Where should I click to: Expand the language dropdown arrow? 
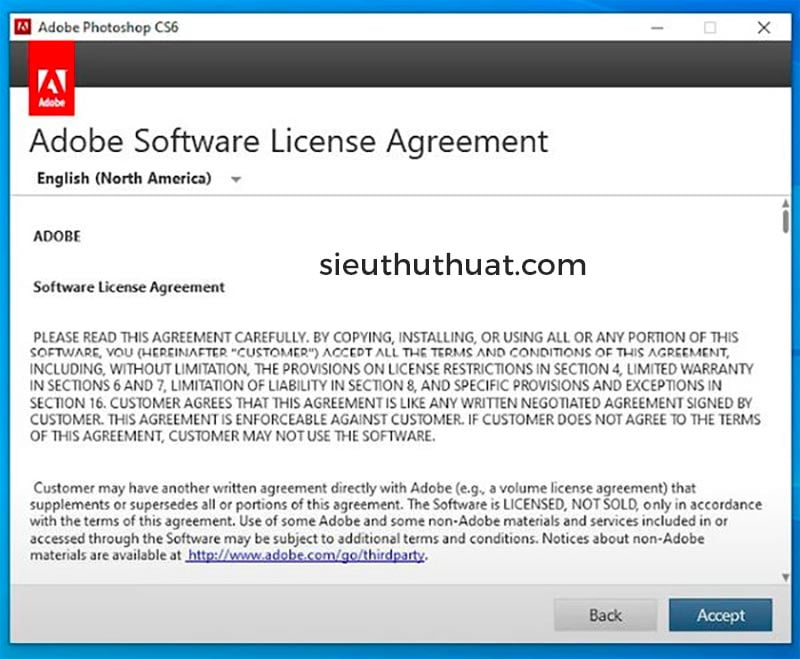[236, 180]
